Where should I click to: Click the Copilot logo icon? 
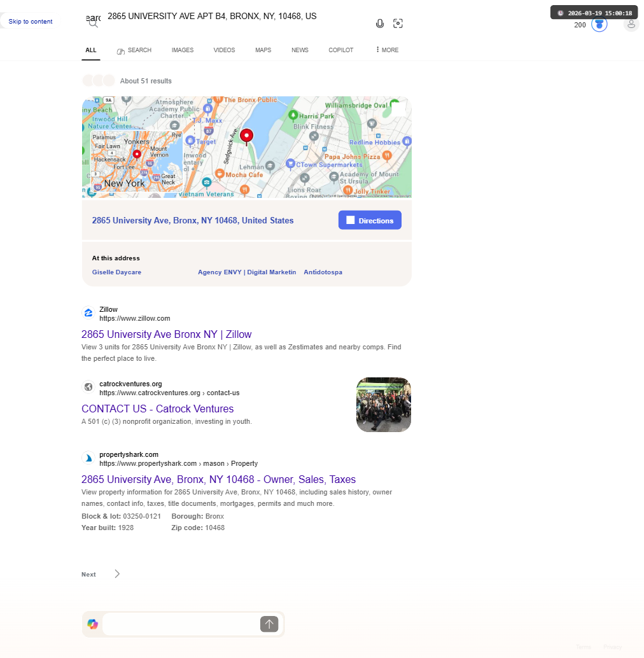tap(93, 624)
